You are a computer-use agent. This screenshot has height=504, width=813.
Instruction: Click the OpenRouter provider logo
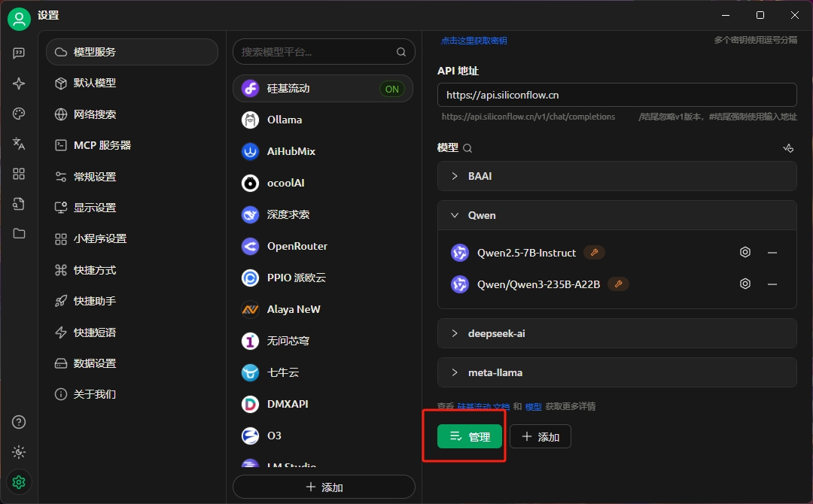coord(251,246)
